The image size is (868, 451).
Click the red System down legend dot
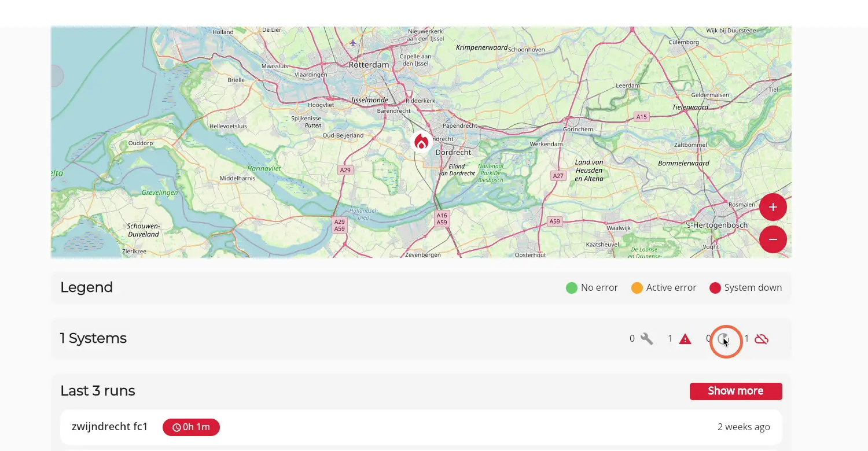pos(715,288)
